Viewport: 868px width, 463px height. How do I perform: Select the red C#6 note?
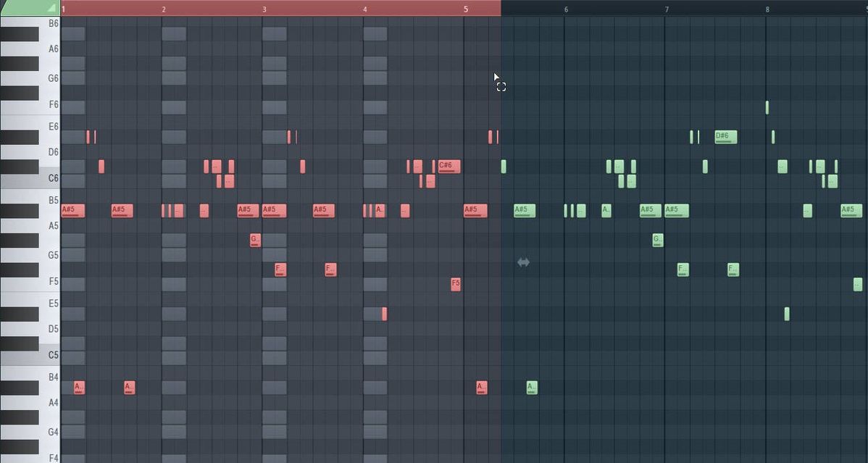[448, 166]
